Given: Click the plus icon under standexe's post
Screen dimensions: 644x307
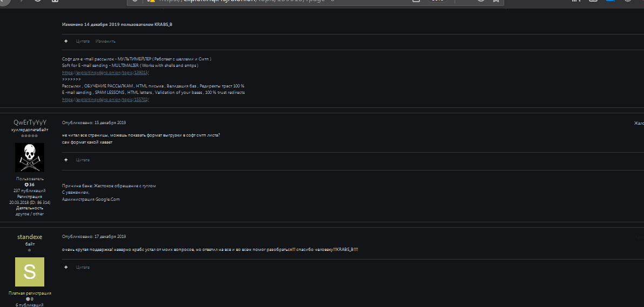Looking at the screenshot, I should tap(66, 267).
